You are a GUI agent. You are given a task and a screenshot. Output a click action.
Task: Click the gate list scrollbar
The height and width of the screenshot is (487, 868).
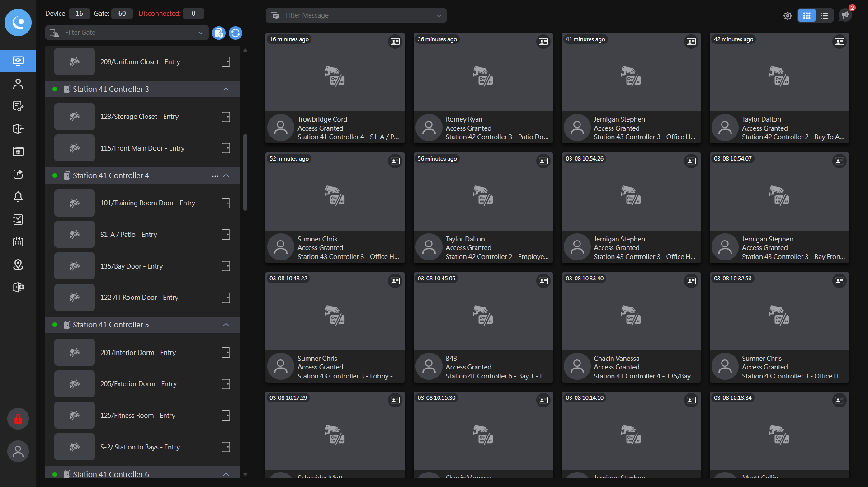(x=245, y=172)
